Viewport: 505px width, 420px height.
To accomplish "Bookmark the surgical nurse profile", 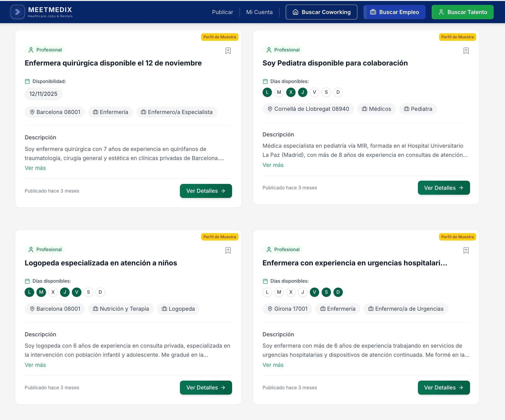I will (x=228, y=51).
